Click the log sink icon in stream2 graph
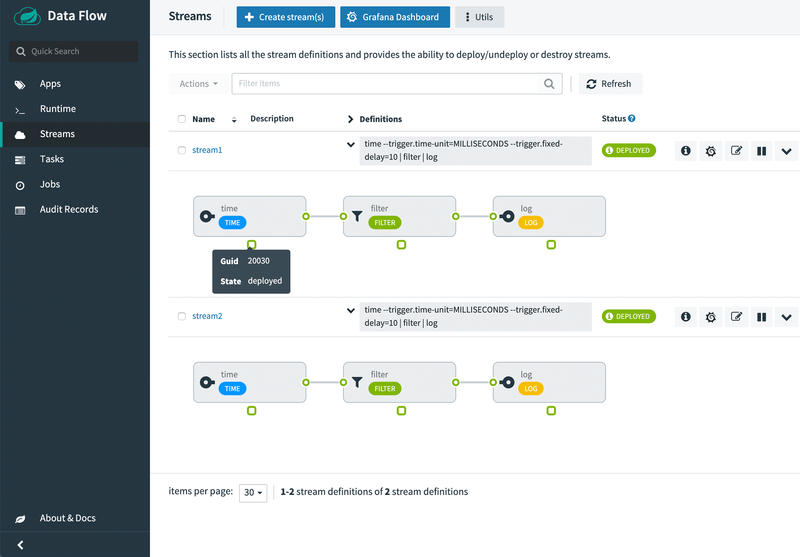The width and height of the screenshot is (800, 557). coord(507,382)
